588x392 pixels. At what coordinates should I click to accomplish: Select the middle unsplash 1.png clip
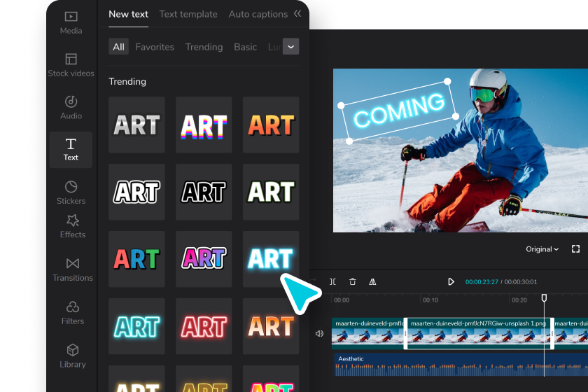(479, 333)
